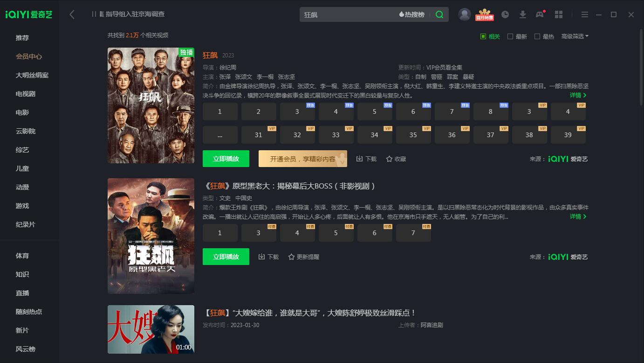Go to 推荐 in the sidebar

click(x=22, y=38)
